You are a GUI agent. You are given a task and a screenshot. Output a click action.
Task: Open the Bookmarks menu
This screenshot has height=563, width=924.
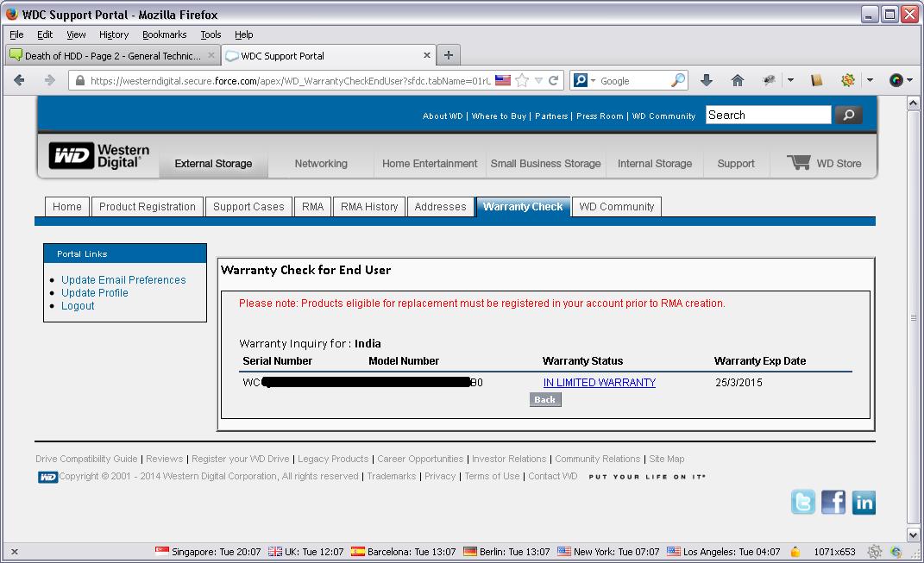[164, 34]
